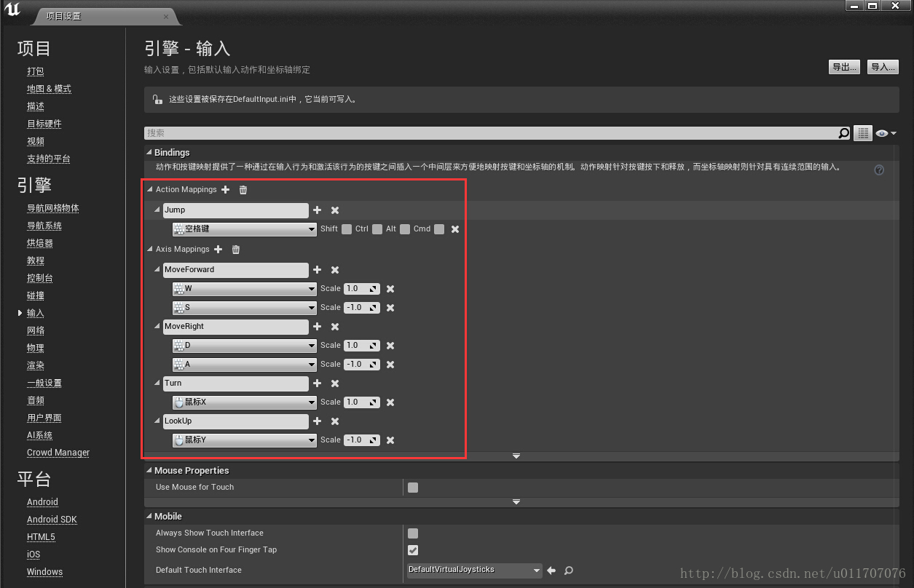Screen dimensions: 914x588
Task: Open the 鼠标X key dropdown
Action: (x=244, y=402)
